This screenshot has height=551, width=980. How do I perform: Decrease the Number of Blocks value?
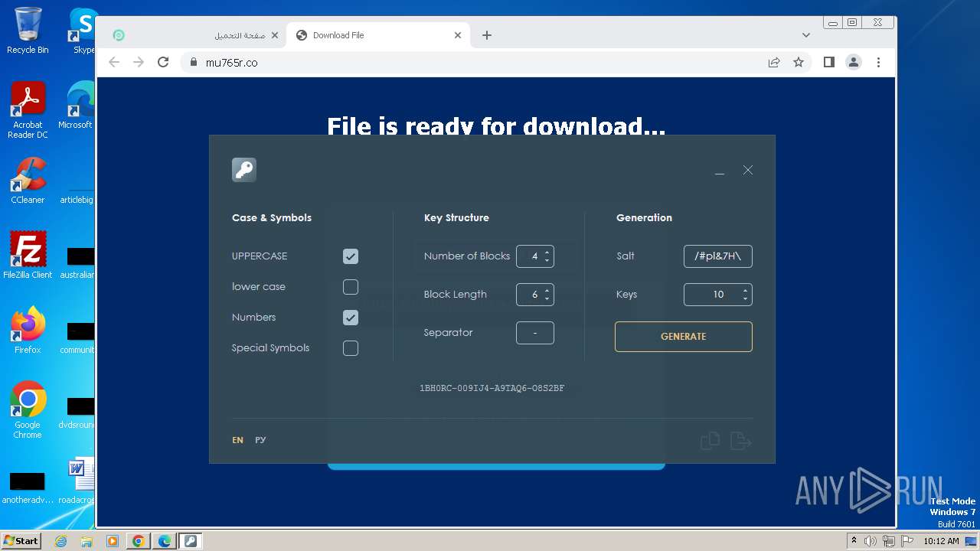coord(547,260)
